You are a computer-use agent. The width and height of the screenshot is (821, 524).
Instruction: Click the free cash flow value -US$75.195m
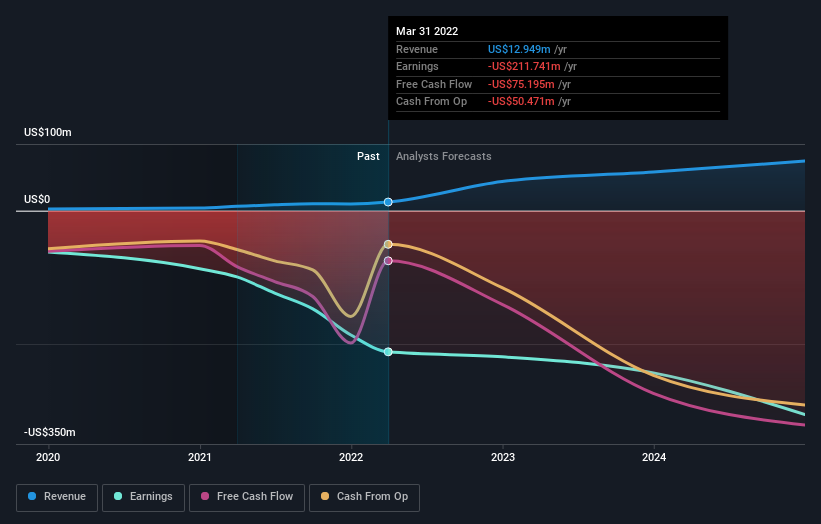click(x=521, y=84)
